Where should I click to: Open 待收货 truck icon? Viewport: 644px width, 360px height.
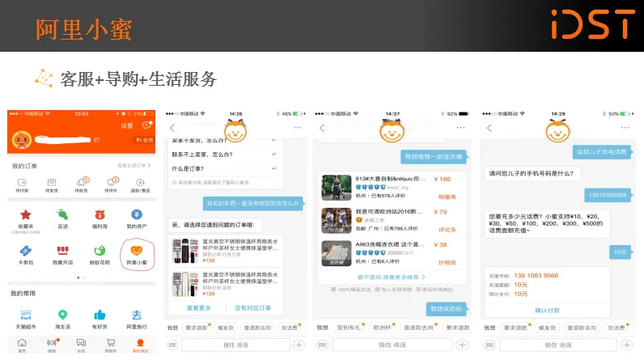point(82,182)
